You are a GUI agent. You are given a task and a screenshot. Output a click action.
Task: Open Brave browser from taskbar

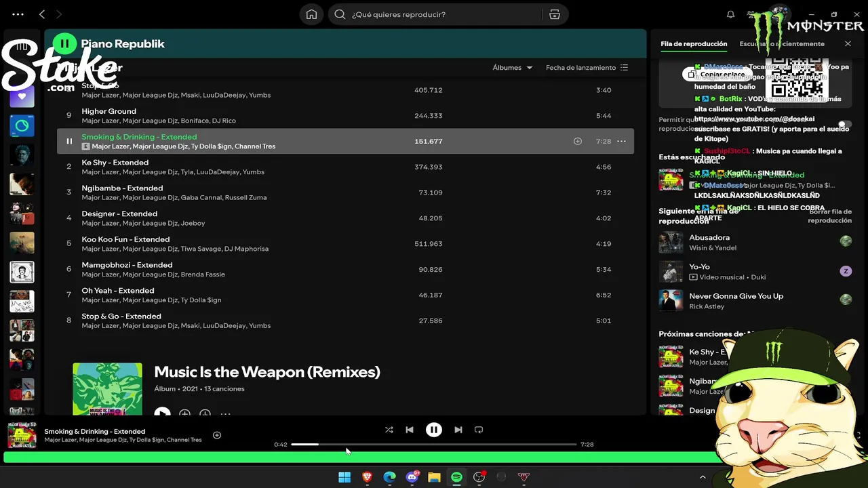(x=367, y=477)
